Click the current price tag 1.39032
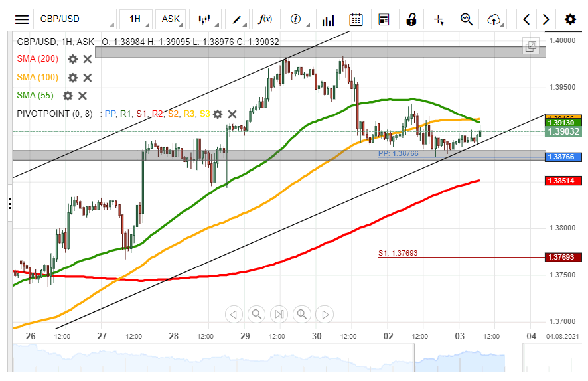 click(563, 131)
